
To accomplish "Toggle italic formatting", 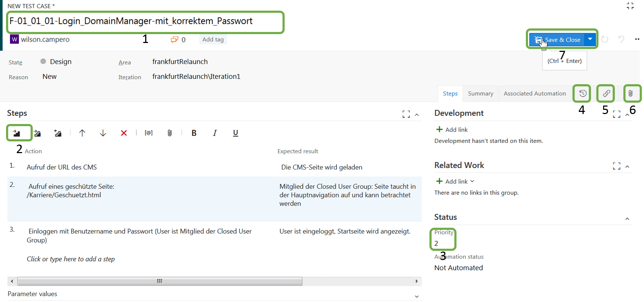I will click(x=215, y=133).
